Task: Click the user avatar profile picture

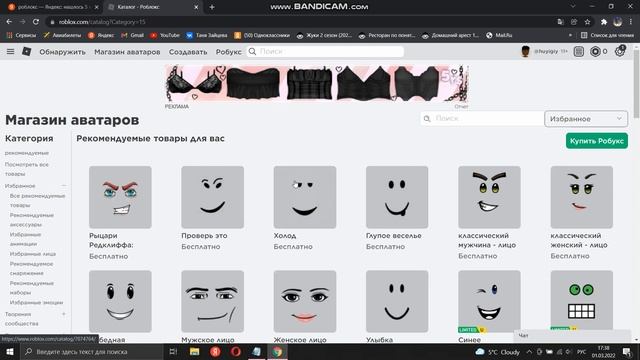Action: [x=525, y=51]
